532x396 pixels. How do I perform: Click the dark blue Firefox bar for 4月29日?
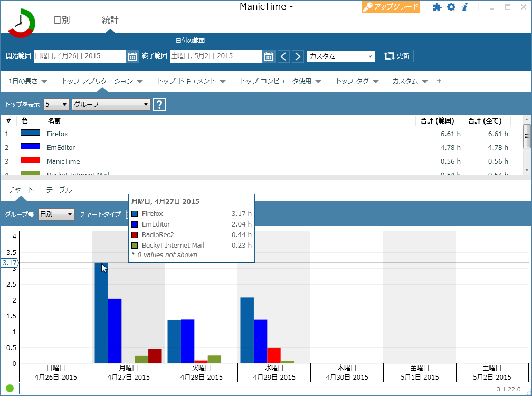[x=247, y=330]
